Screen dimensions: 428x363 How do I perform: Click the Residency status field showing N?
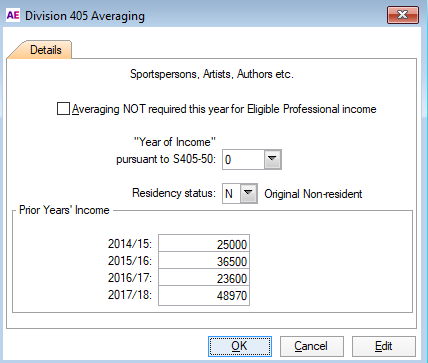(232, 193)
